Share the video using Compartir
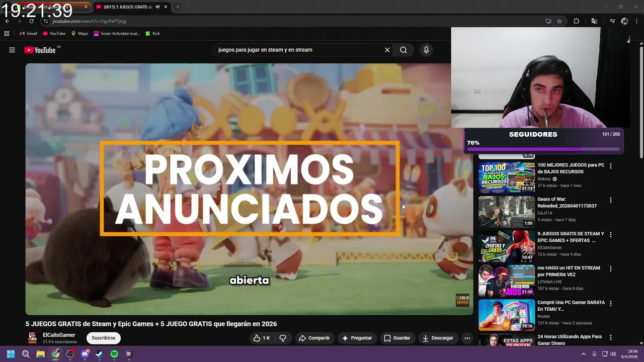The height and width of the screenshot is (362, 644). pyautogui.click(x=314, y=338)
